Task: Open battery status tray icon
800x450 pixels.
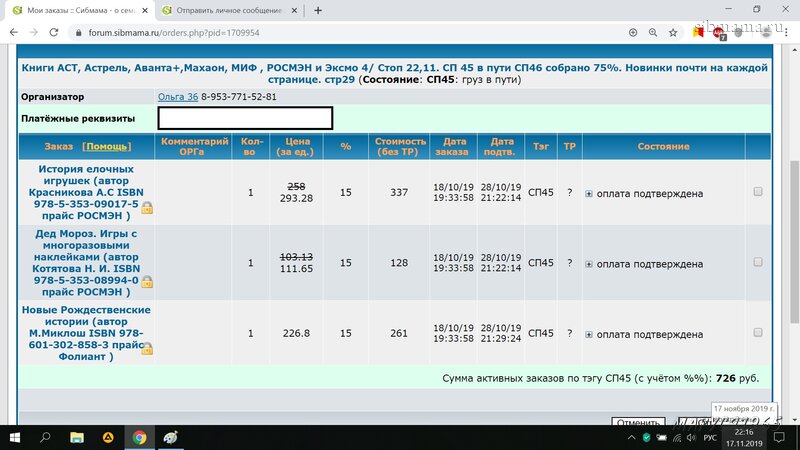Action: click(662, 438)
